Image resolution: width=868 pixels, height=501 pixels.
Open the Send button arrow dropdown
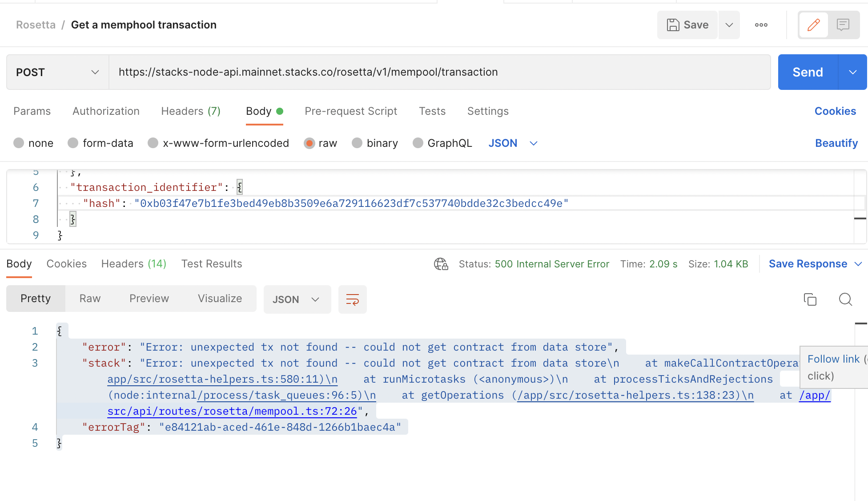tap(852, 72)
